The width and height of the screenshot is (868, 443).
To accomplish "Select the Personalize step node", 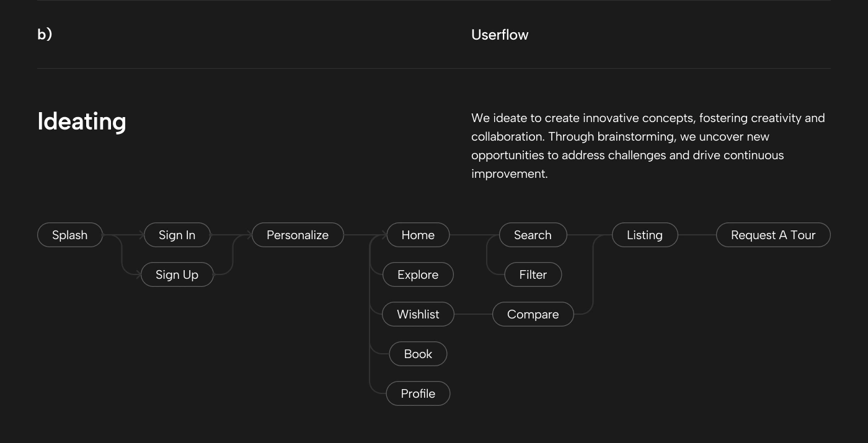I will pyautogui.click(x=298, y=235).
